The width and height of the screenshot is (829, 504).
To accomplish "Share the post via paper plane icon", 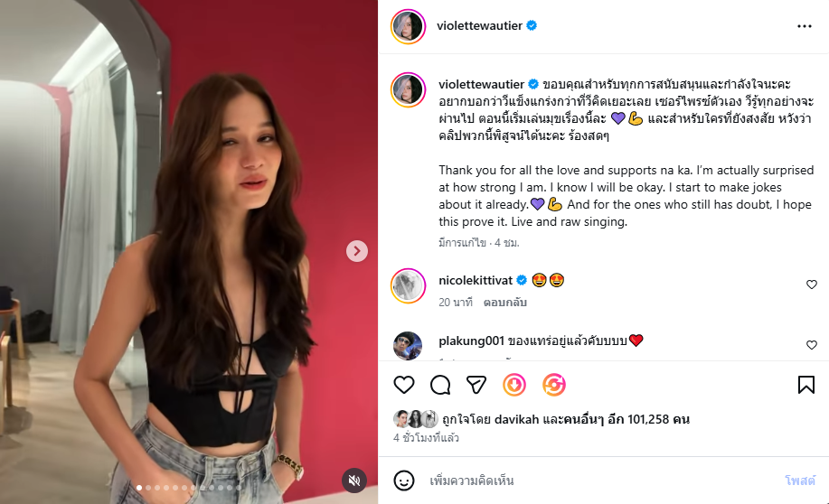I will pos(476,385).
